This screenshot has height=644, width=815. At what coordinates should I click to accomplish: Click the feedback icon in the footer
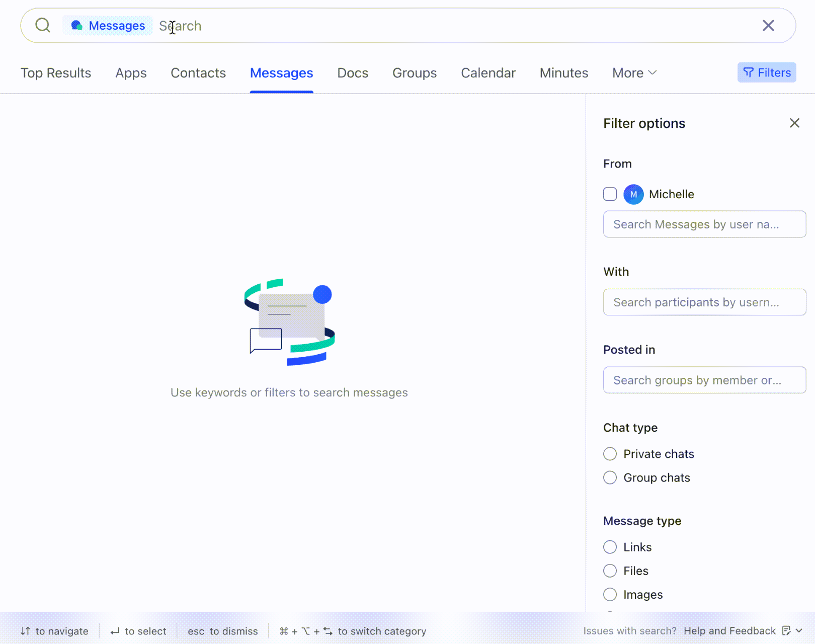(786, 631)
